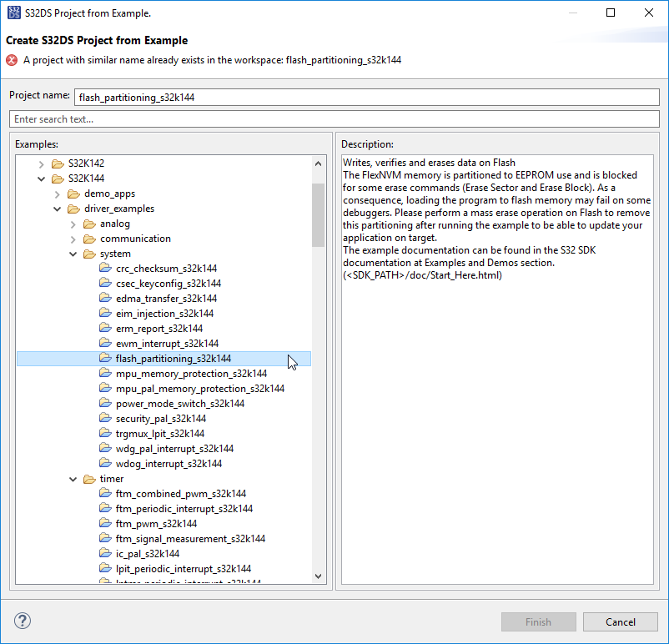The width and height of the screenshot is (669, 644).
Task: Click the crc_checksum_s32k144 project icon
Action: pos(105,268)
